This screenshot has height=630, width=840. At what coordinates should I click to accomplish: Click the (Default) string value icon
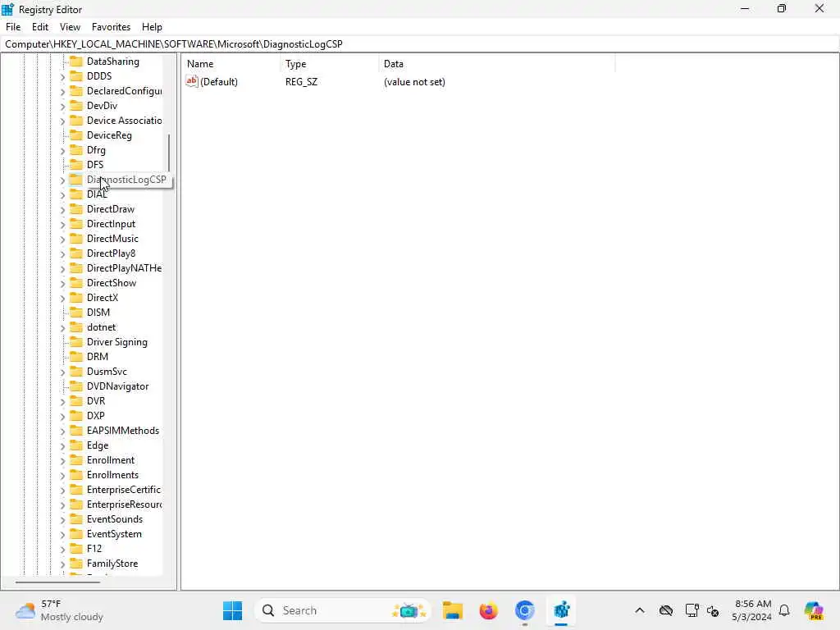point(192,81)
